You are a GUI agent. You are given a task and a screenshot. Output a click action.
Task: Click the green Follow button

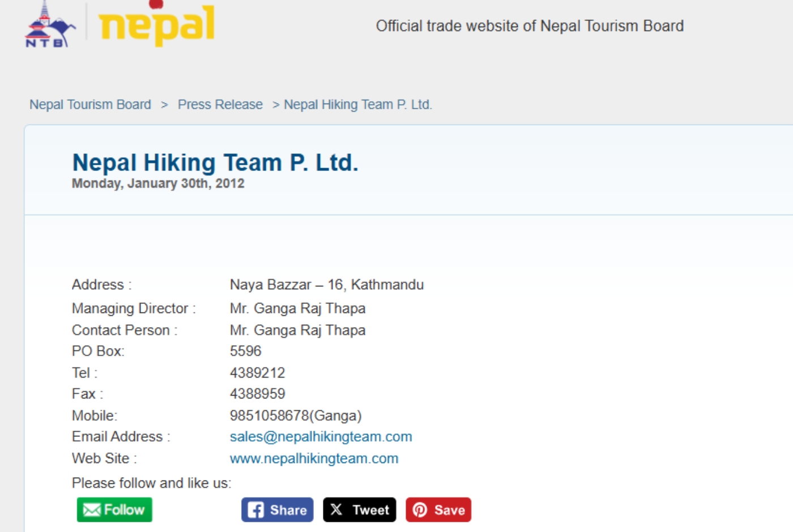pos(114,510)
